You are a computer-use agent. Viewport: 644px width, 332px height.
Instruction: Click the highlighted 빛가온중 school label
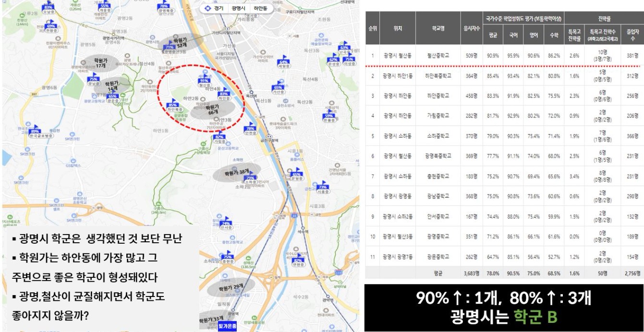pyautogui.click(x=227, y=326)
